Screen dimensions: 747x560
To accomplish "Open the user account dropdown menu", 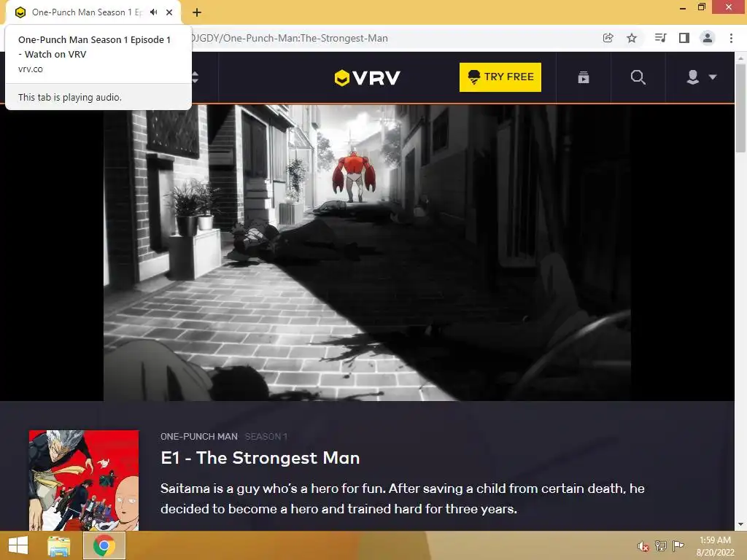I will 701,77.
